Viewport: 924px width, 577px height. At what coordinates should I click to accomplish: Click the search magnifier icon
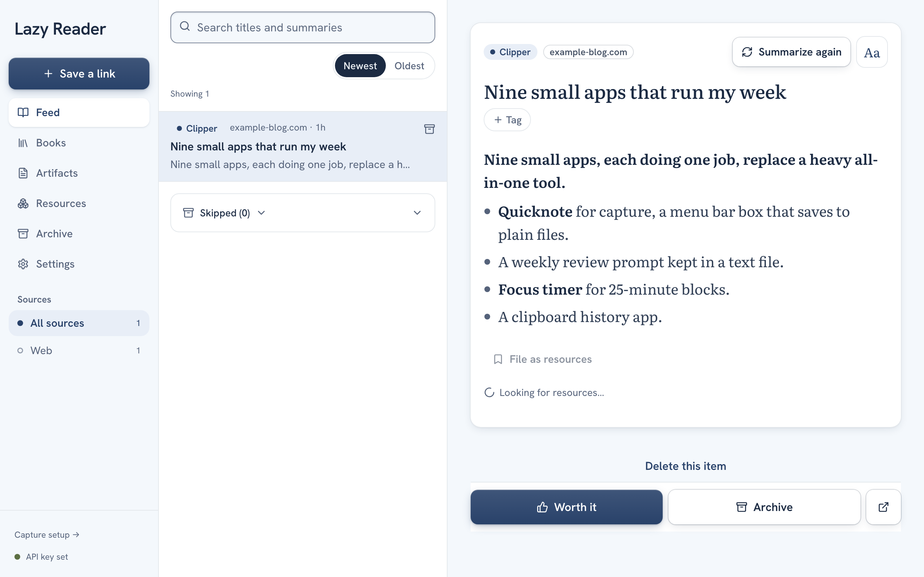(x=185, y=26)
